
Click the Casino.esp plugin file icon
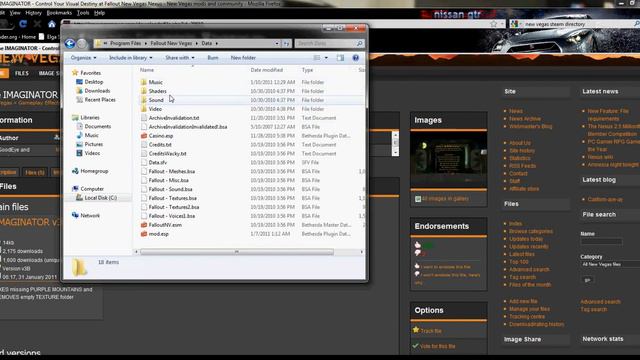click(144, 136)
